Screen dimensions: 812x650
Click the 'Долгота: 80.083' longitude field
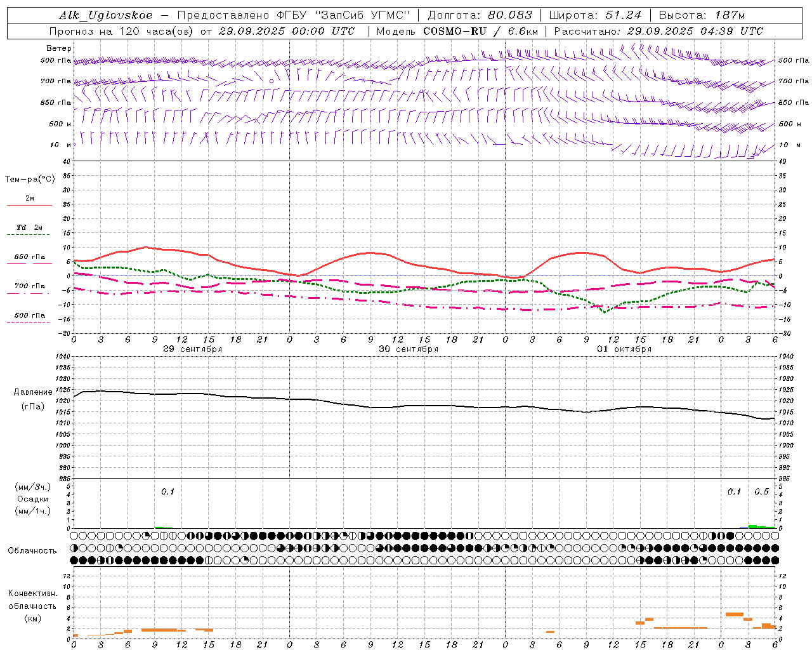[x=480, y=15]
